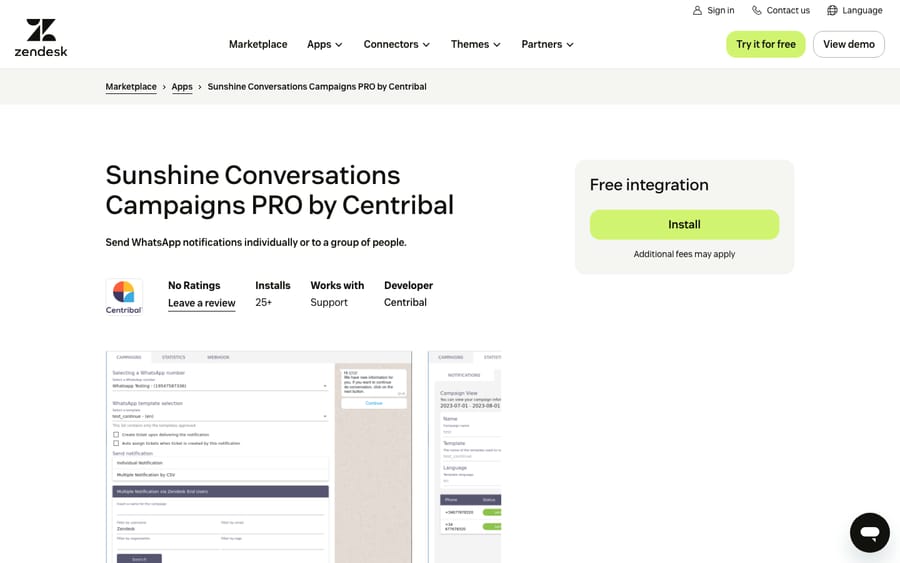Click the Contact us phone icon
900x563 pixels.
(x=757, y=10)
